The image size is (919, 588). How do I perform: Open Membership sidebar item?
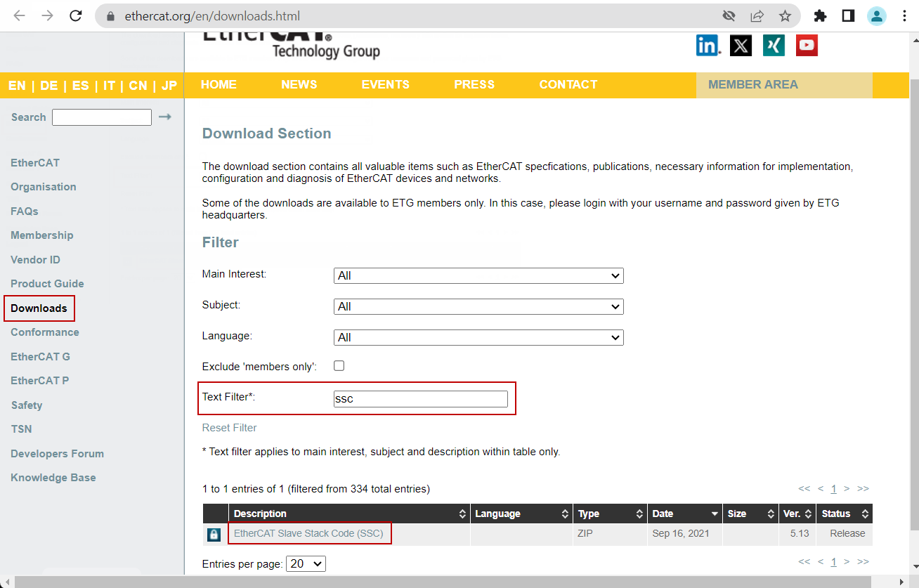click(42, 235)
